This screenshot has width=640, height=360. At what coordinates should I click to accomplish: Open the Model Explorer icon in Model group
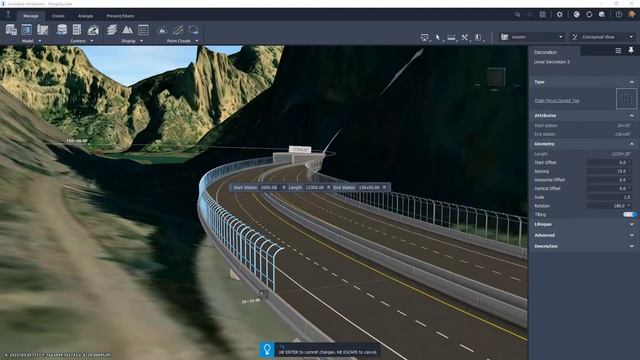click(x=11, y=30)
